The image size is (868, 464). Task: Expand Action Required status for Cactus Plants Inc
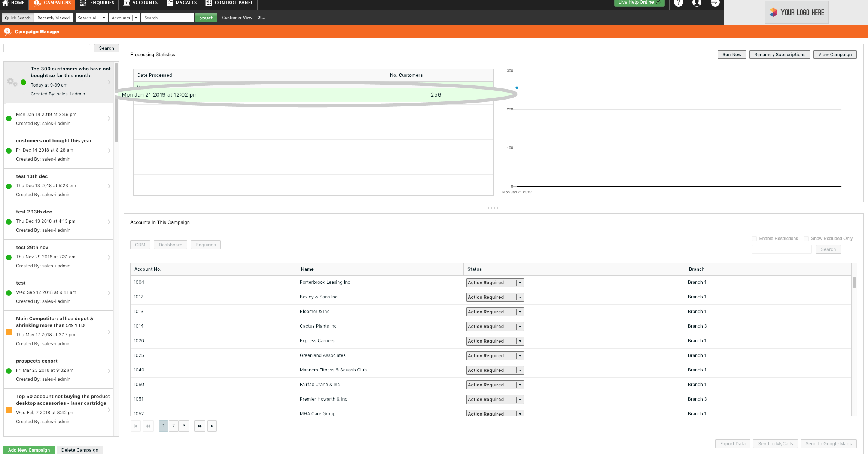pos(520,326)
